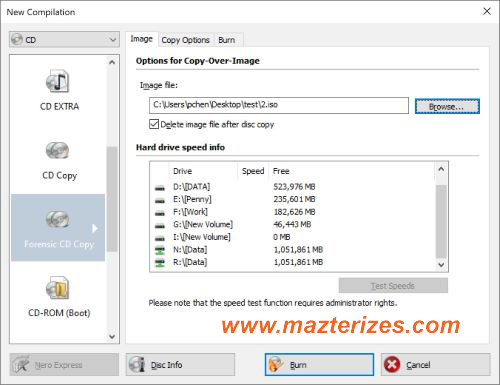Select the D:\[DATA] drive row
This screenshot has width=500, height=385.
(x=293, y=187)
